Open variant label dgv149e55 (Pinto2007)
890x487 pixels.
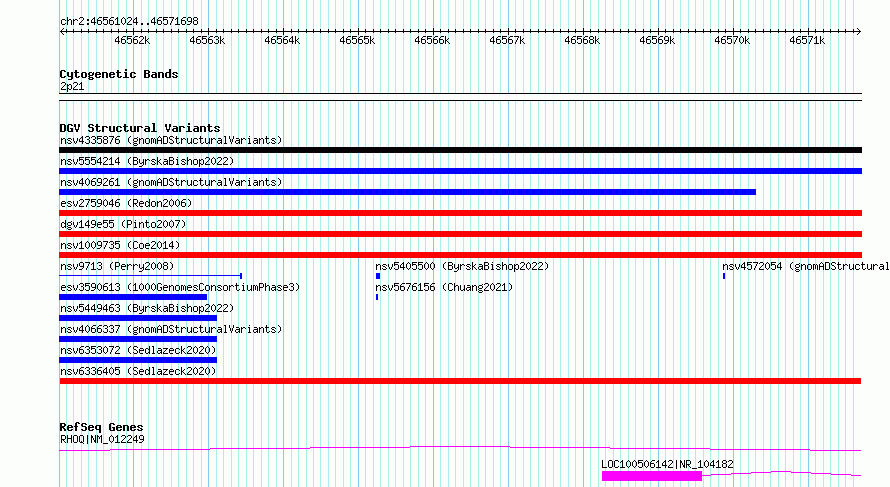pyautogui.click(x=123, y=224)
